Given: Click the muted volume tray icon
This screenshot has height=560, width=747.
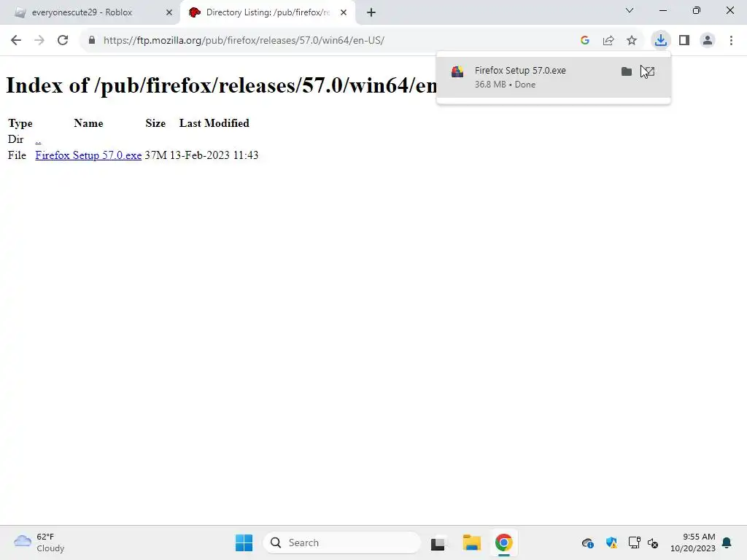Looking at the screenshot, I should coord(653,542).
